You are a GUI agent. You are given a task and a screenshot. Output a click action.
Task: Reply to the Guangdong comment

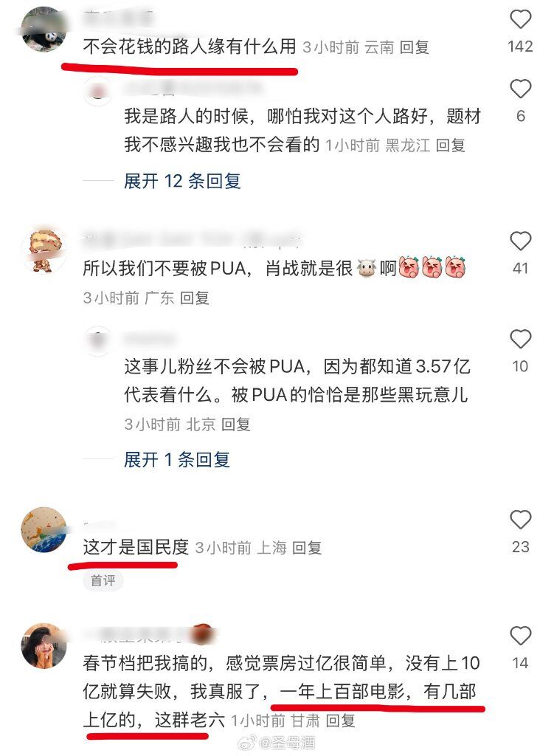point(195,298)
